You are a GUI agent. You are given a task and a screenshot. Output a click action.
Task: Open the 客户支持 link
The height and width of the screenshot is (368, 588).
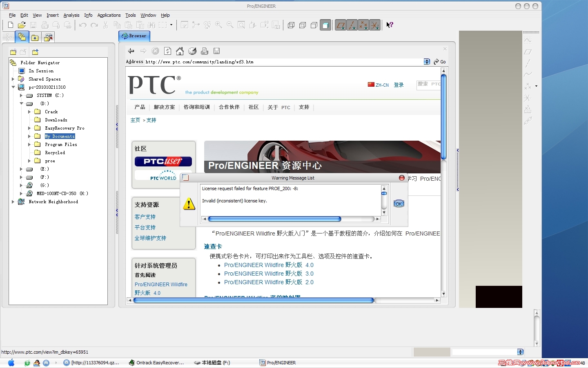point(145,217)
